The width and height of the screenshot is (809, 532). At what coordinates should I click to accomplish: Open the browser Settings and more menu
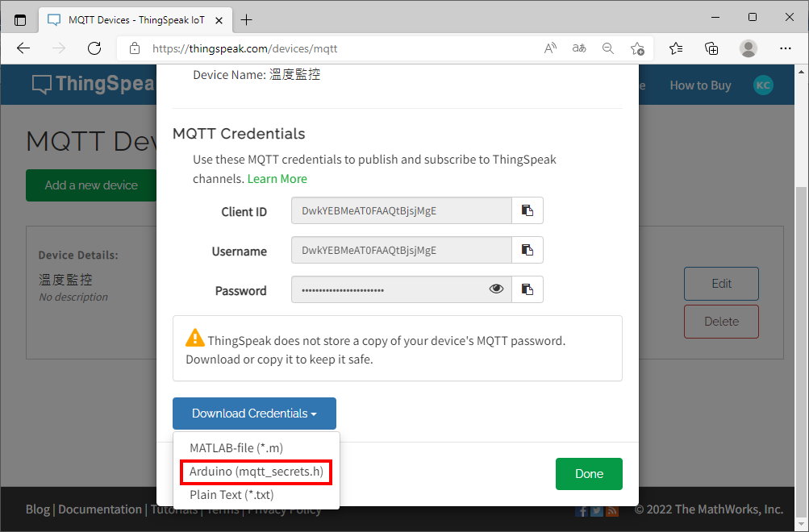tap(786, 48)
